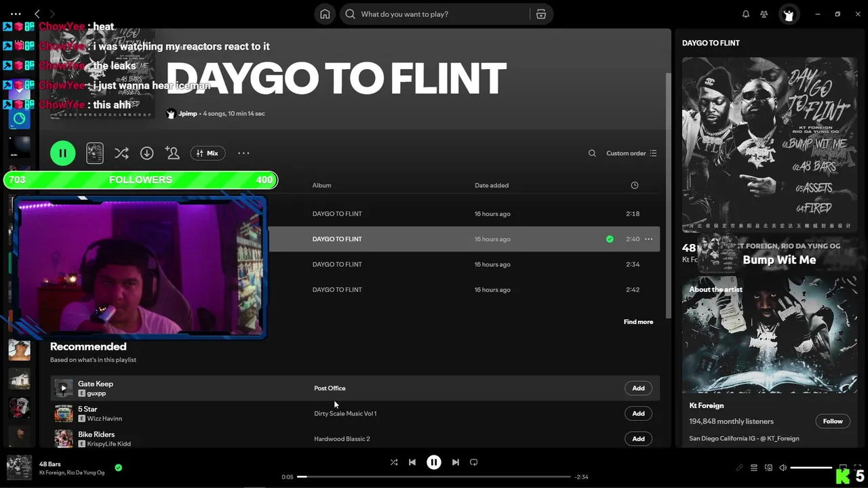Toggle repeat mode in the player

click(x=474, y=462)
